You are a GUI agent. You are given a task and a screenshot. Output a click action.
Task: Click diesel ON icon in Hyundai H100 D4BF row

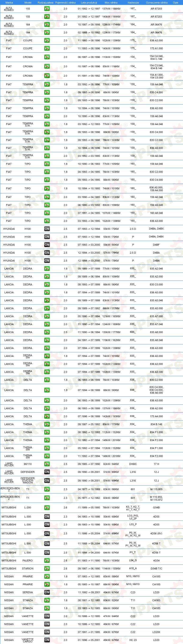[47, 245]
